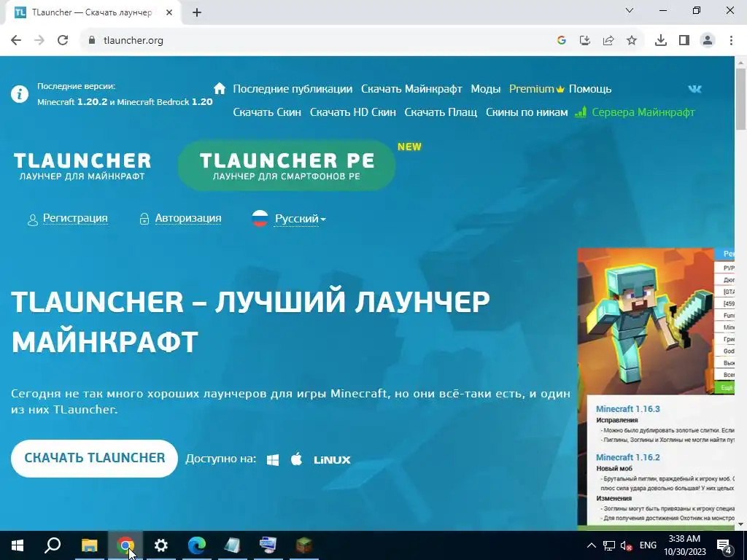Click Minecraft 1.16.3 heading

pyautogui.click(x=627, y=409)
